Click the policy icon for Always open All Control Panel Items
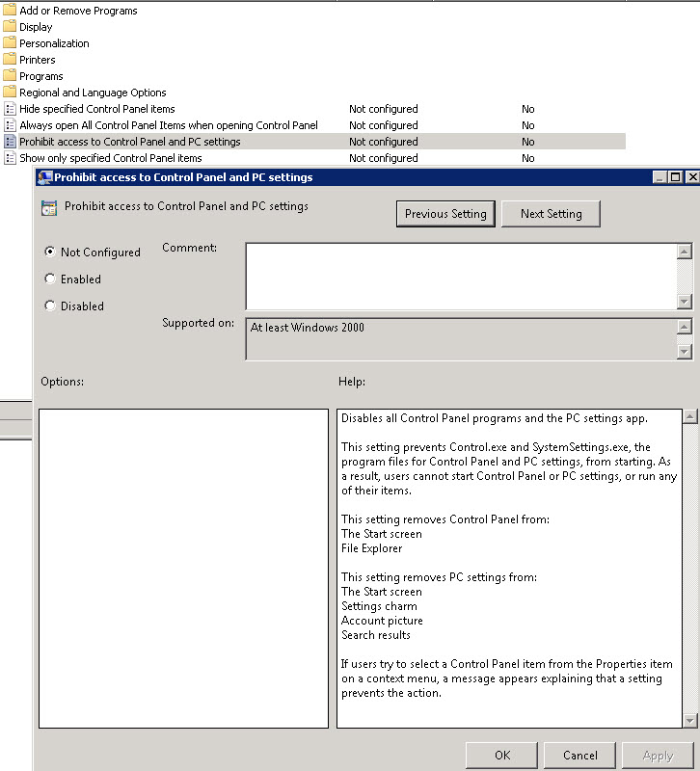 coord(10,125)
